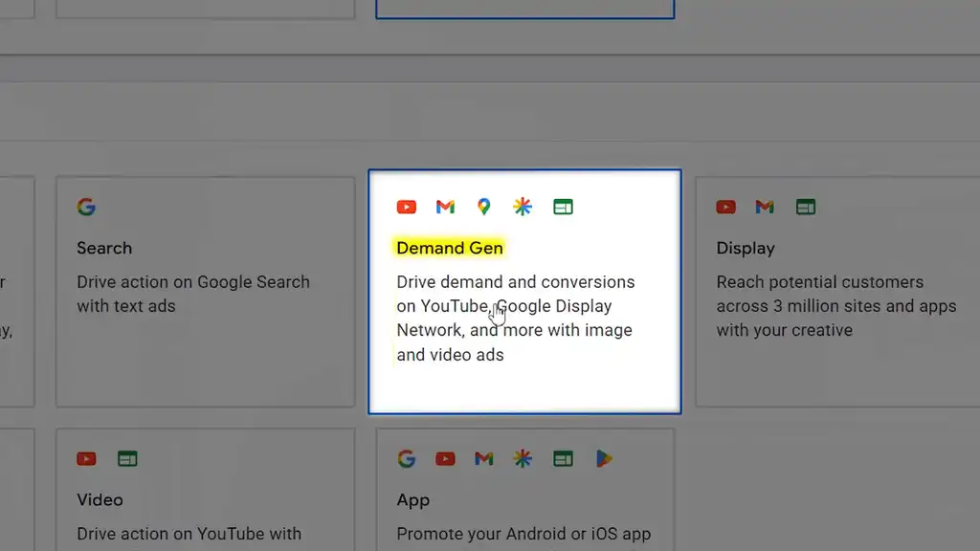Click Discover asterisk icon in Demand Gen card
The height and width of the screenshot is (551, 980).
pyautogui.click(x=523, y=207)
